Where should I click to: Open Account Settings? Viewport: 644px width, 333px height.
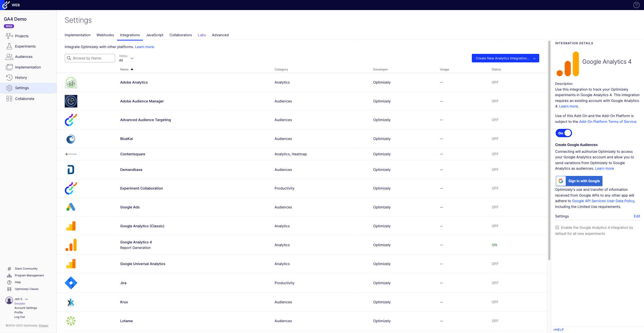(x=26, y=308)
